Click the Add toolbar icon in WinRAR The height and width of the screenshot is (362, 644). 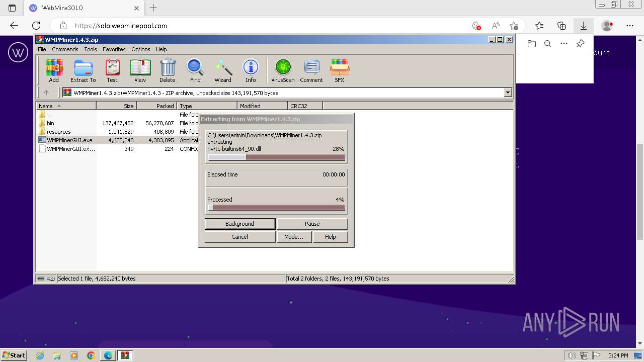pyautogui.click(x=54, y=70)
